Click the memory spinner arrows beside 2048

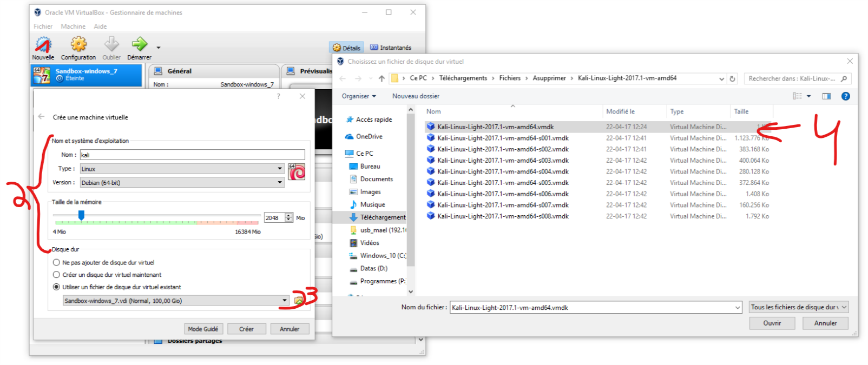289,218
